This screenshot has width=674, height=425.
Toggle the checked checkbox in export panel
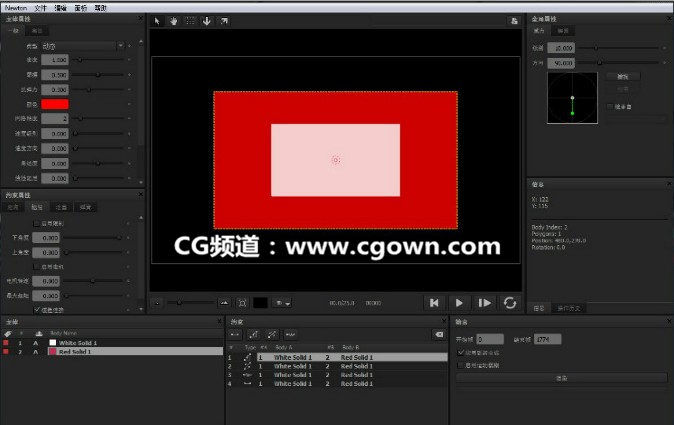[x=461, y=352]
